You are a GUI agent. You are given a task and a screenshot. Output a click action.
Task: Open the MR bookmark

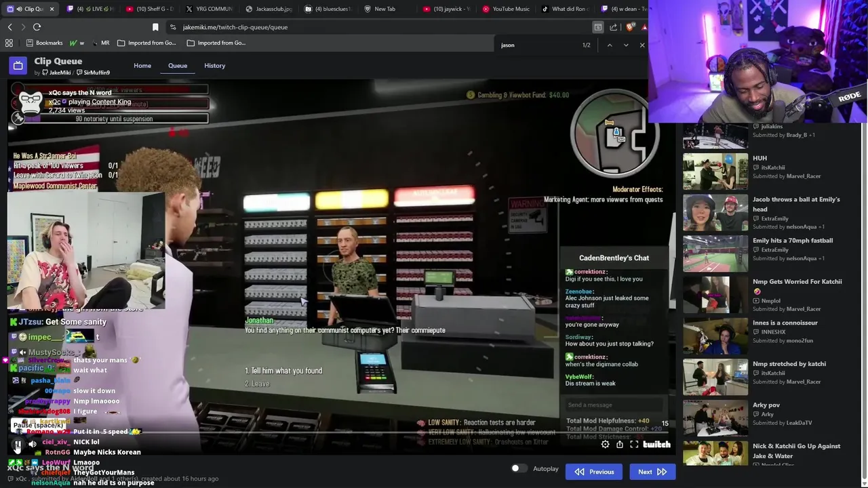point(100,43)
